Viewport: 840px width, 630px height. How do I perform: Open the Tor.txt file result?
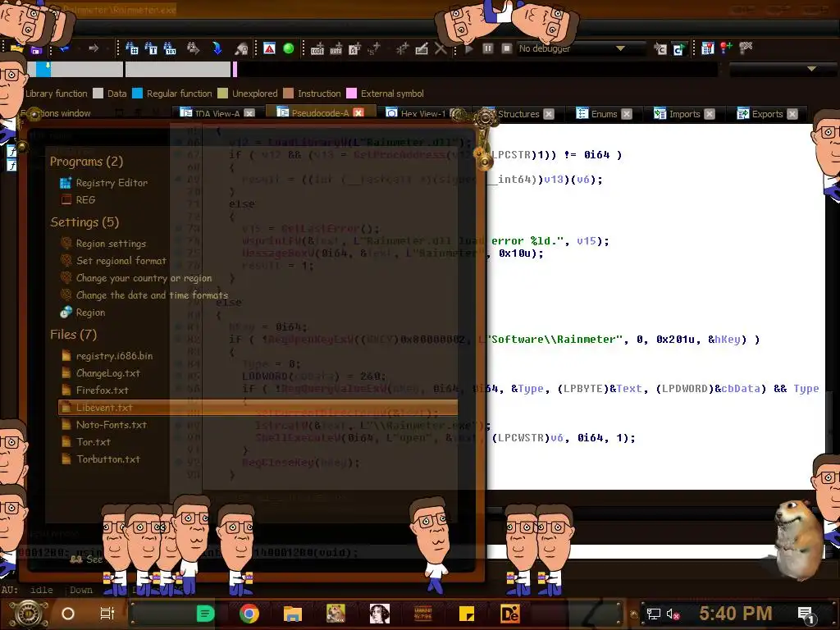click(85, 442)
